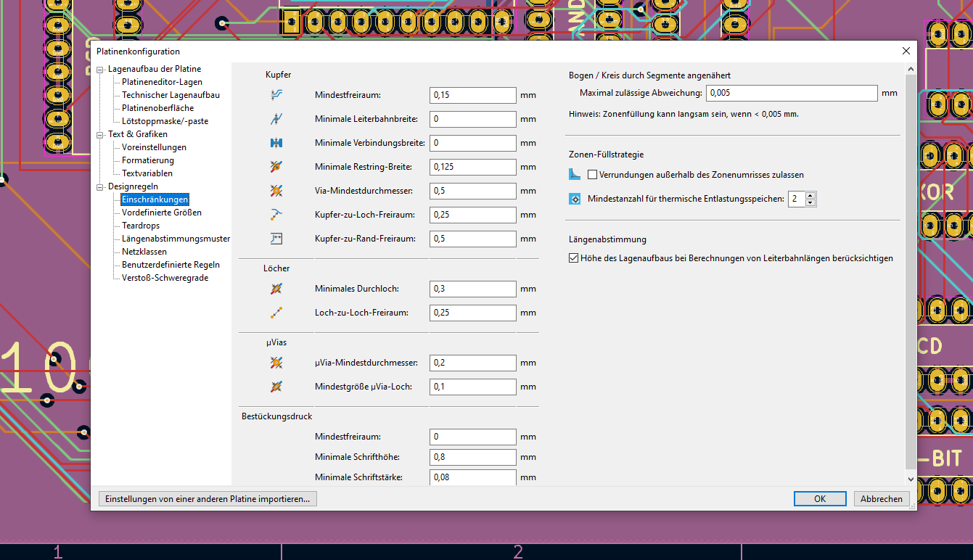The height and width of the screenshot is (560, 973).
Task: Click the vertical scrollbar thumb in dialog
Action: pyautogui.click(x=911, y=271)
